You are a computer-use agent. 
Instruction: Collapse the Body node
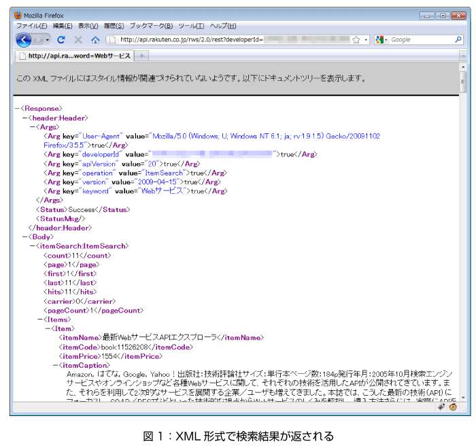click(25, 237)
